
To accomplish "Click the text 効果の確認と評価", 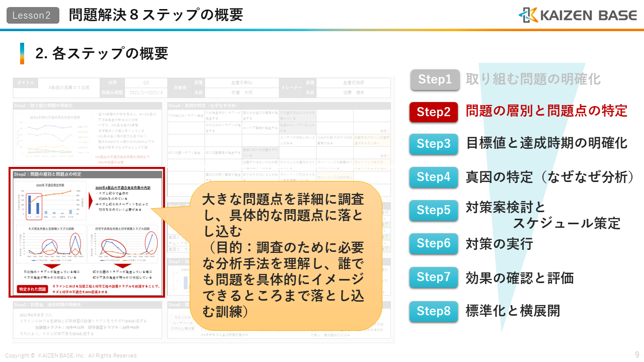I will point(520,278).
